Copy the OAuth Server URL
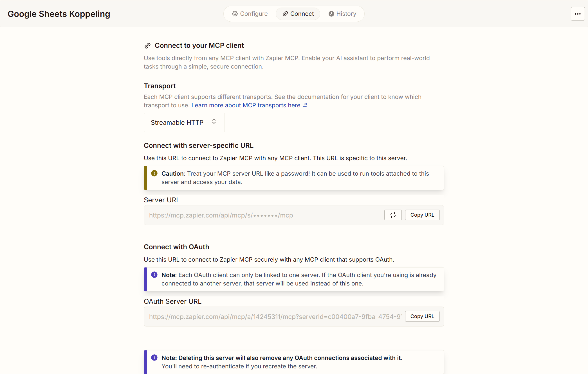The height and width of the screenshot is (374, 588). click(x=422, y=316)
